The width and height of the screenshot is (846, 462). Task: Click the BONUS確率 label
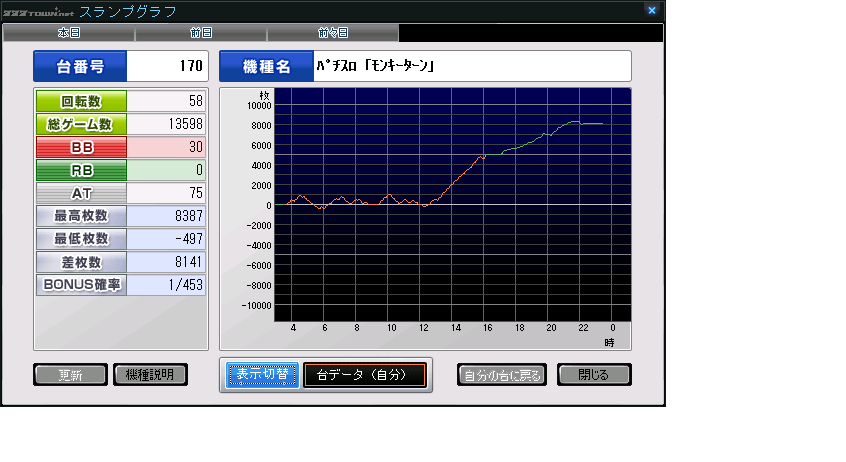81,284
